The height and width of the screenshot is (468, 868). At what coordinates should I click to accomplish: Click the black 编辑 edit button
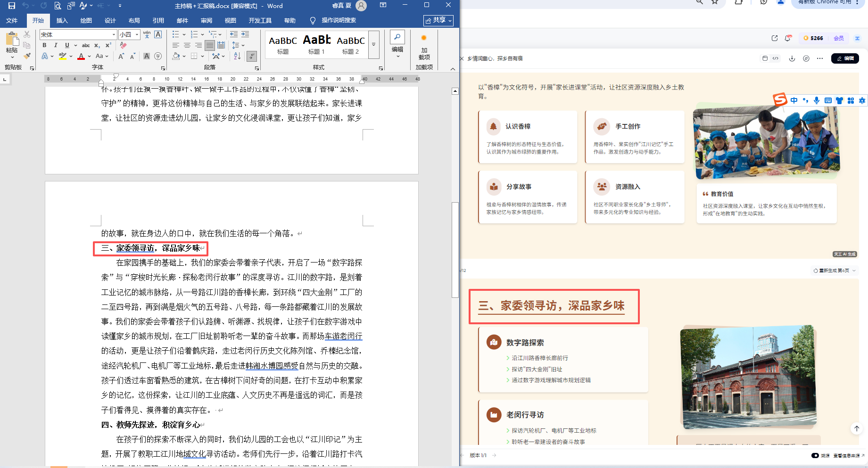pos(845,58)
